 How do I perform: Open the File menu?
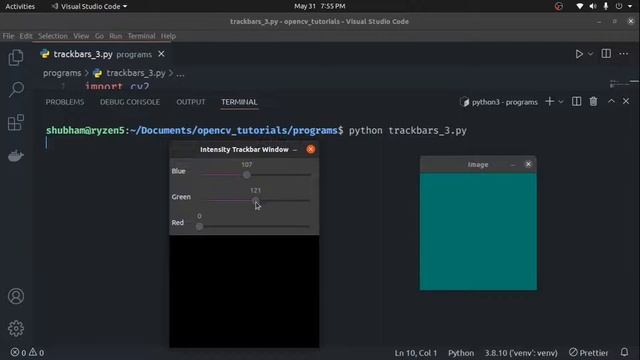[x=8, y=36]
